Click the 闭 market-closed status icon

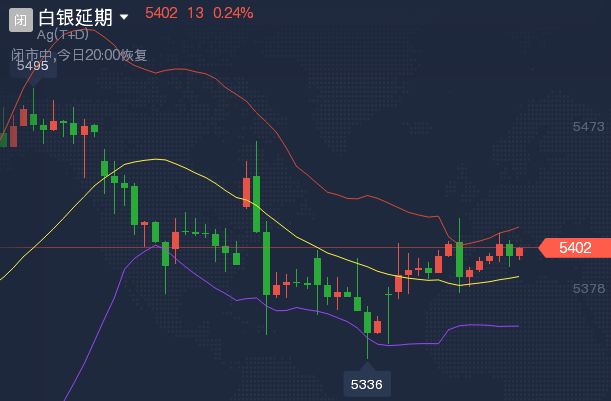[x=21, y=17]
